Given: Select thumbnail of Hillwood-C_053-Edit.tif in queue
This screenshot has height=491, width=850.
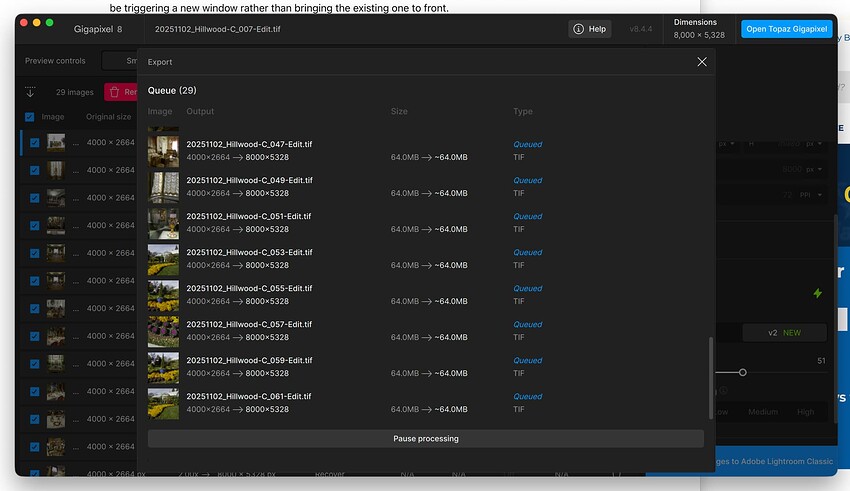Looking at the screenshot, I should click(163, 260).
